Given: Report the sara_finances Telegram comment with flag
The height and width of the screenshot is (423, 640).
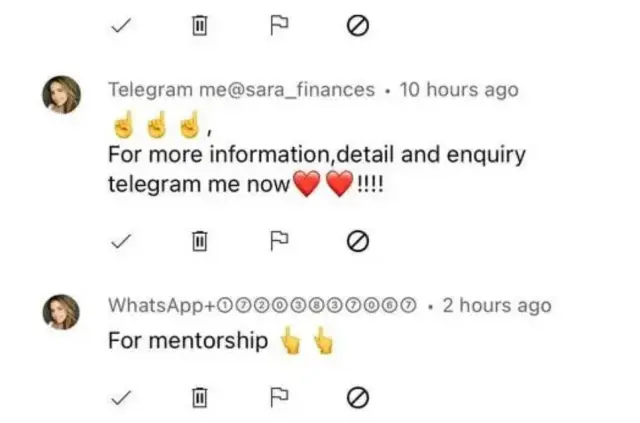Looking at the screenshot, I should [279, 240].
